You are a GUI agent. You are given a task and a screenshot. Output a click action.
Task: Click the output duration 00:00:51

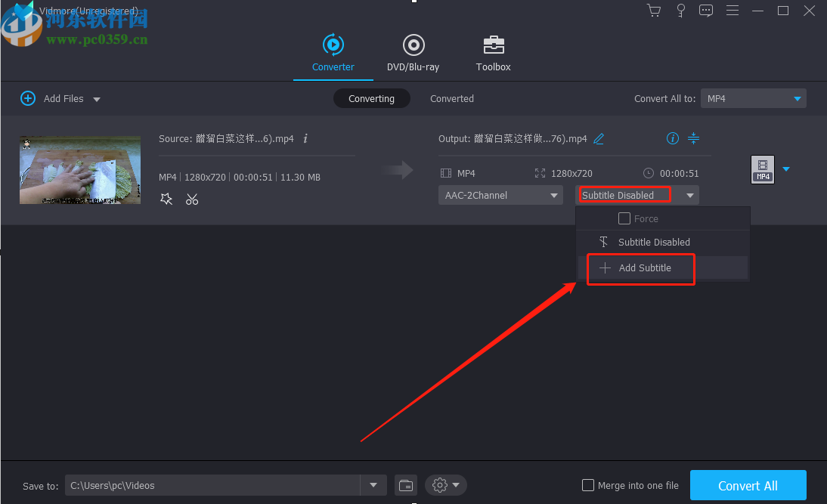[x=680, y=174]
